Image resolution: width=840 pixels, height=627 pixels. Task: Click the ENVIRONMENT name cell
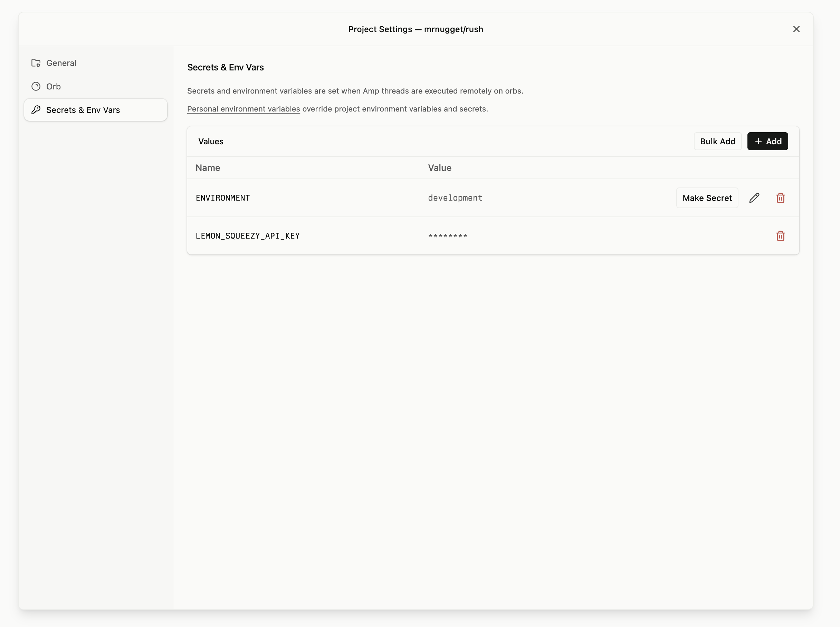point(223,198)
